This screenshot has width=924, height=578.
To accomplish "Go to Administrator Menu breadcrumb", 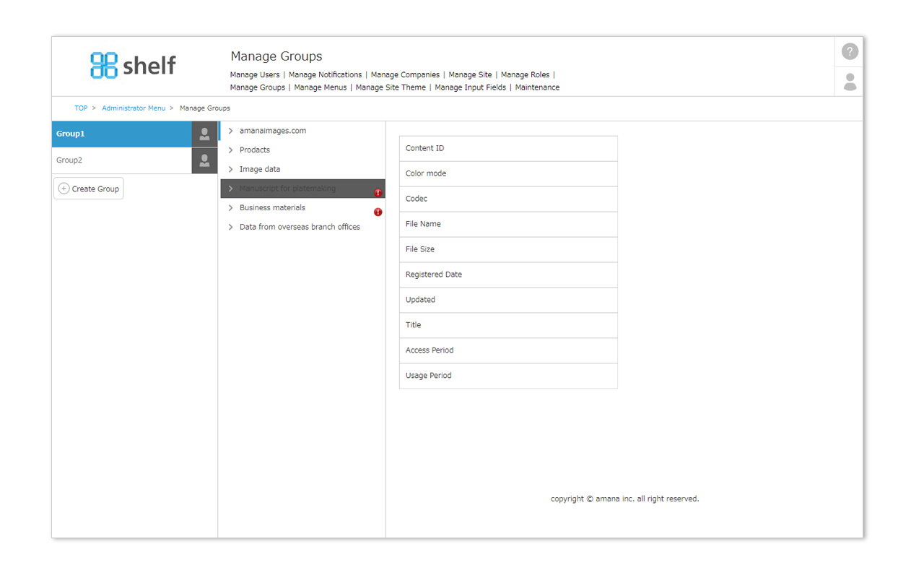I will click(x=134, y=108).
